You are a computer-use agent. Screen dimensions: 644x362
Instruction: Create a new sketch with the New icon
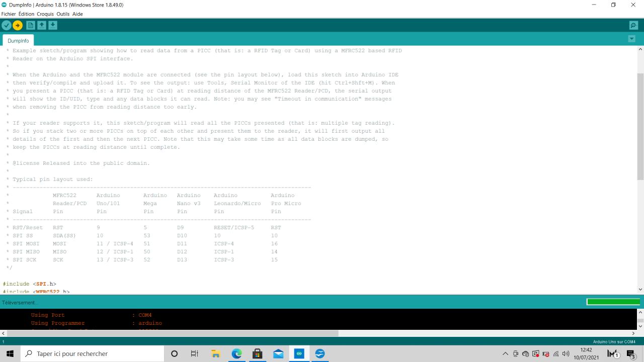[31, 25]
